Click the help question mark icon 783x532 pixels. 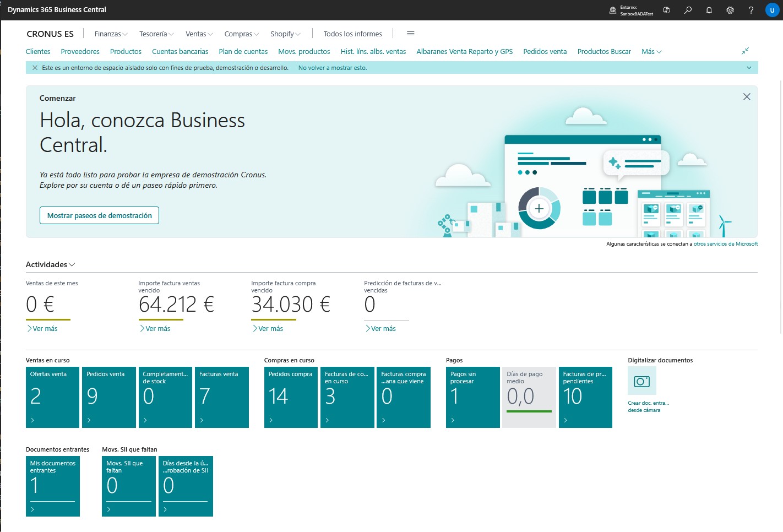tap(751, 10)
